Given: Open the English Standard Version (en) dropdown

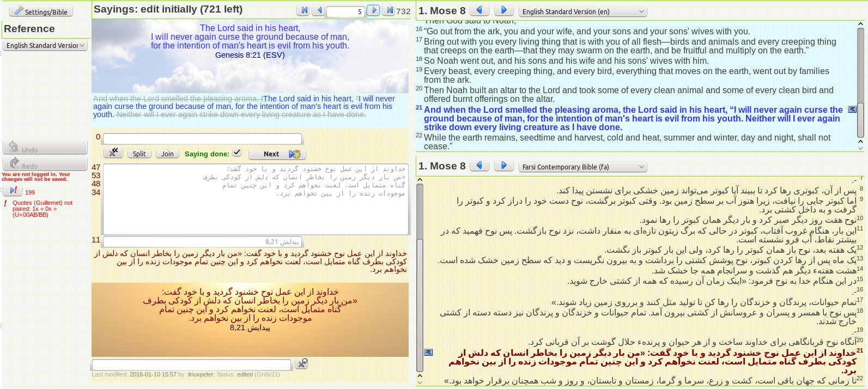Looking at the screenshot, I should tap(582, 11).
